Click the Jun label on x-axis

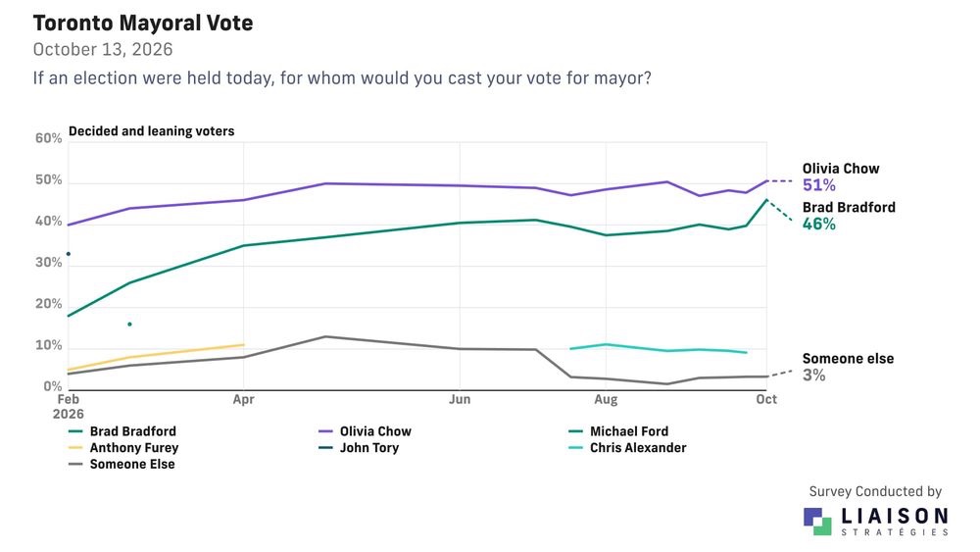click(460, 399)
